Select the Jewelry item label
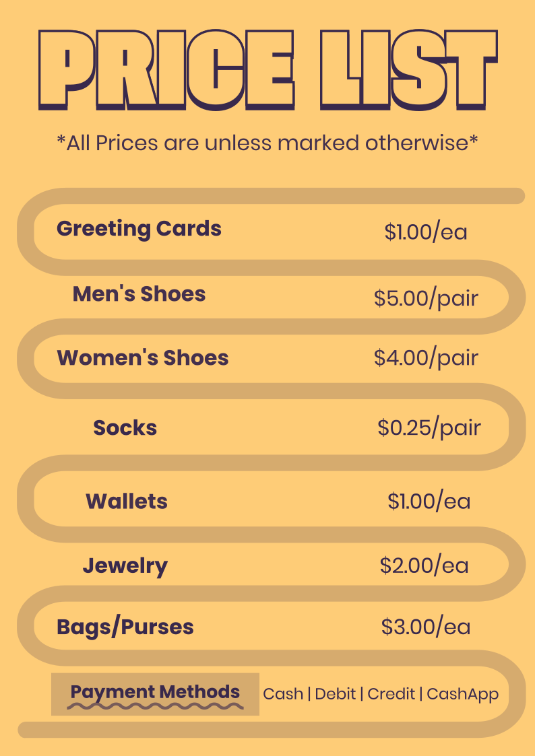Image resolution: width=535 pixels, height=756 pixels. [125, 566]
